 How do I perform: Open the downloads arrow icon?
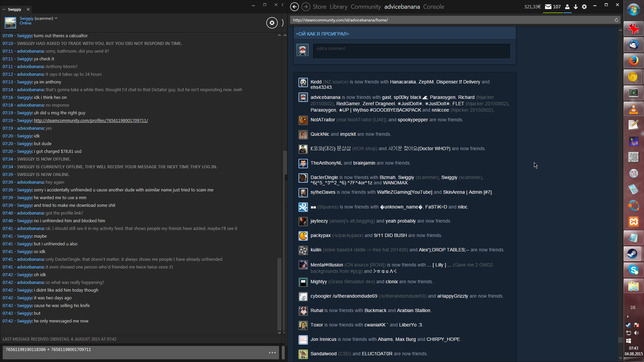pyautogui.click(x=576, y=7)
